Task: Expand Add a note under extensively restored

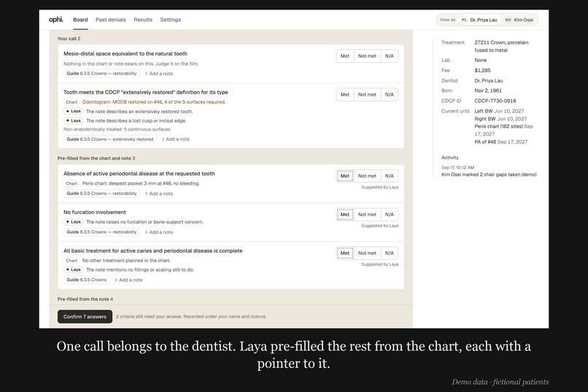Action: click(x=176, y=139)
